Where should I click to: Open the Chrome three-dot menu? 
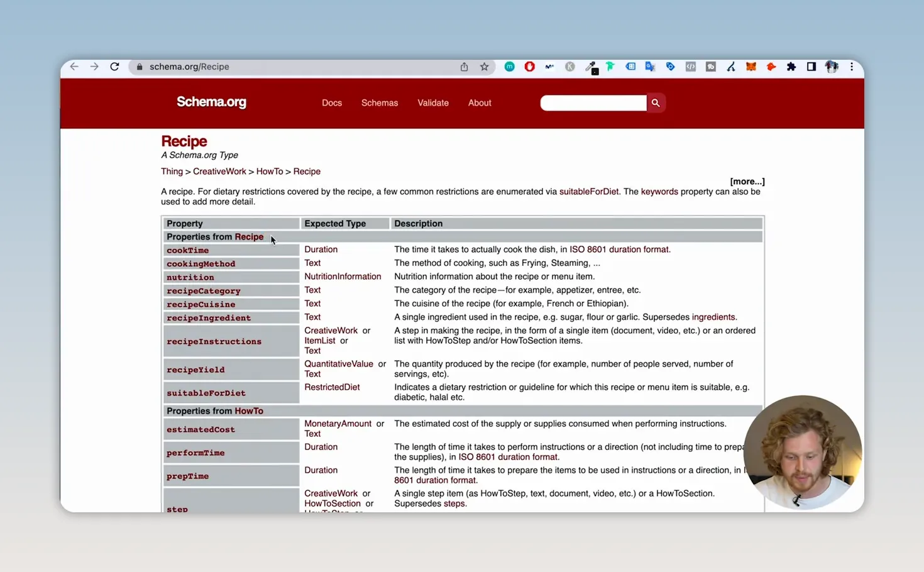(852, 67)
